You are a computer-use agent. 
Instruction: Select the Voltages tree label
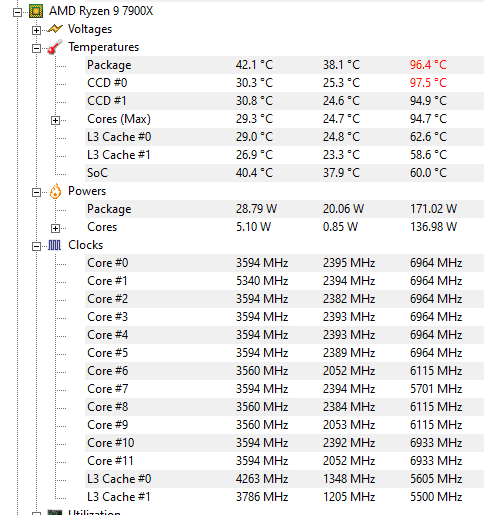coord(90,29)
